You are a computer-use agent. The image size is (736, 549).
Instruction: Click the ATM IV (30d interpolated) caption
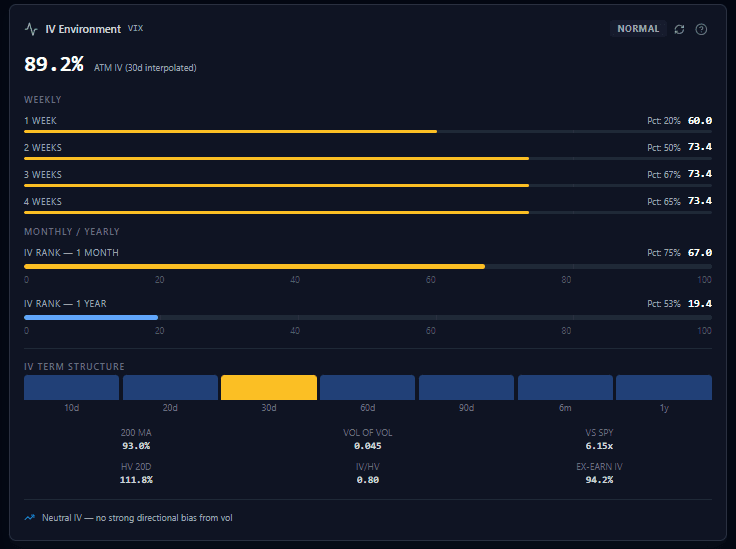pos(145,68)
